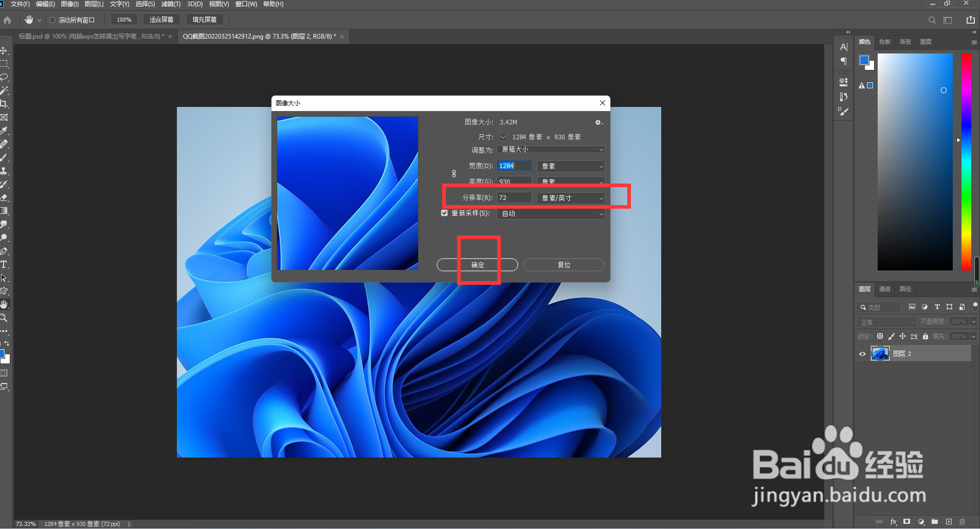The image size is (980, 529).
Task: Select the Brush tool
Action: click(4, 157)
